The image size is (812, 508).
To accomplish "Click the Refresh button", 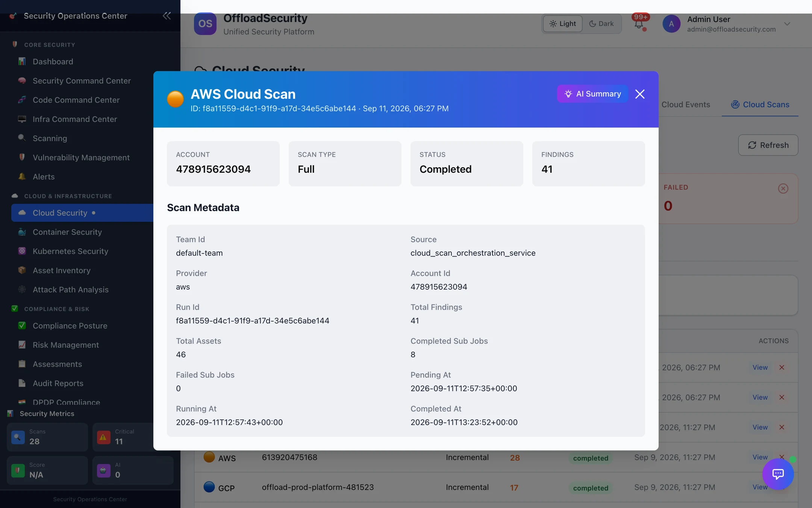I will 768,145.
